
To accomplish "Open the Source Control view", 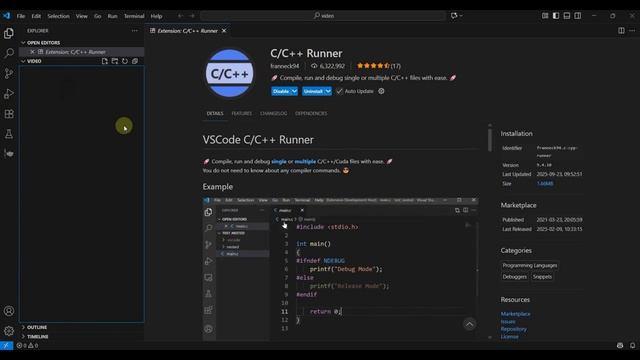I will coord(9,73).
